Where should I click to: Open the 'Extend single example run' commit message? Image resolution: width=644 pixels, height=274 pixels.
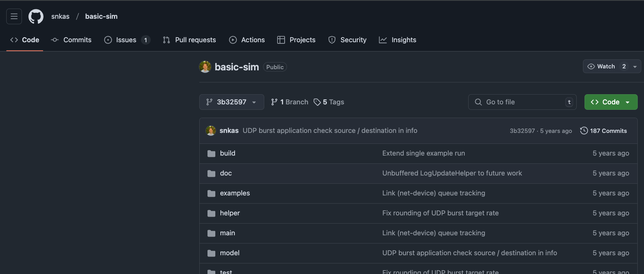[x=424, y=153]
